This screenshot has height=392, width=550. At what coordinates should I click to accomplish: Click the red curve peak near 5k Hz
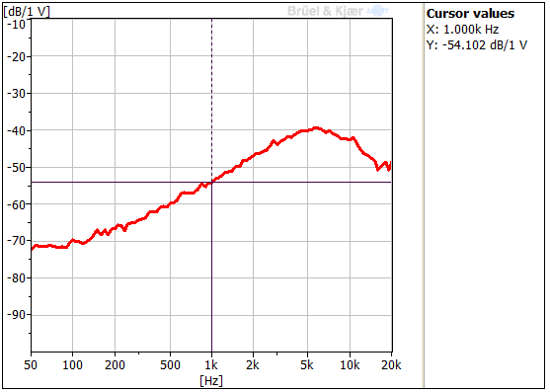316,128
